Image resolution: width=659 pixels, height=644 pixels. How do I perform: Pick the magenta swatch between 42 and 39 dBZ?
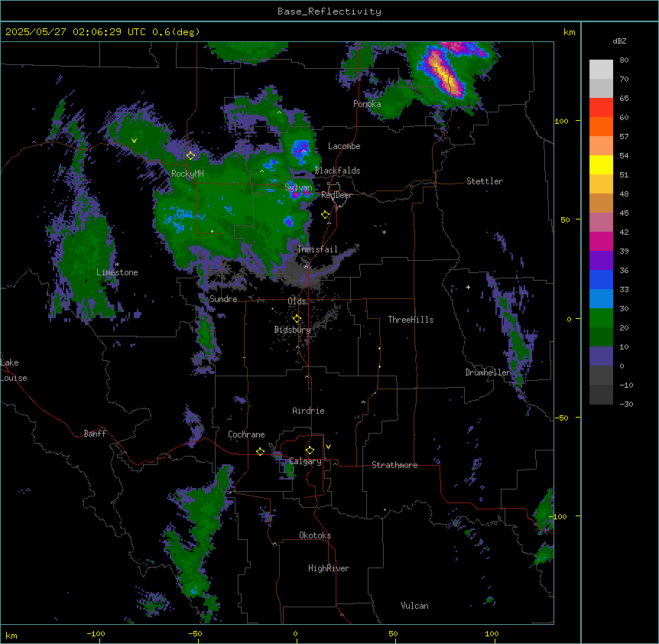(x=601, y=241)
